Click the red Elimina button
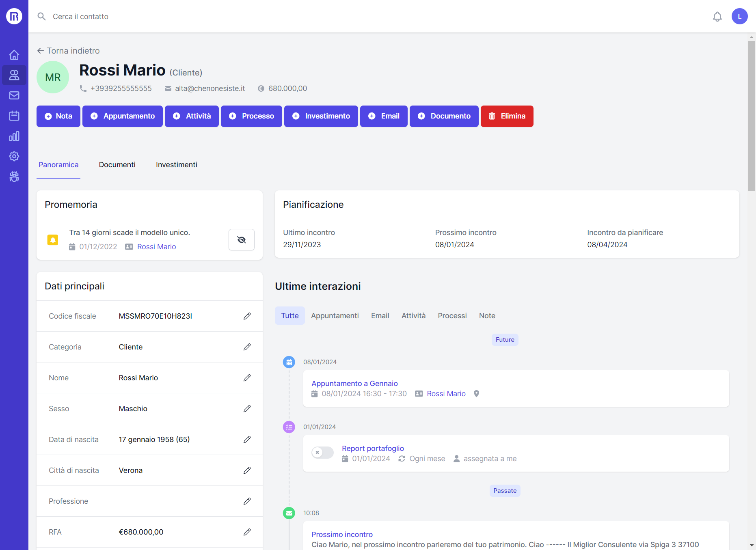 tap(507, 116)
